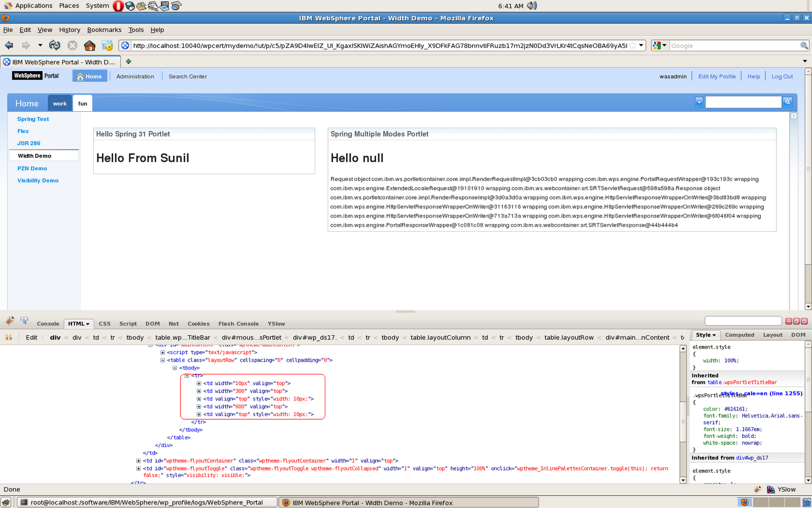Open the recent pages history dropdown
This screenshot has height=508, width=812.
pos(40,45)
